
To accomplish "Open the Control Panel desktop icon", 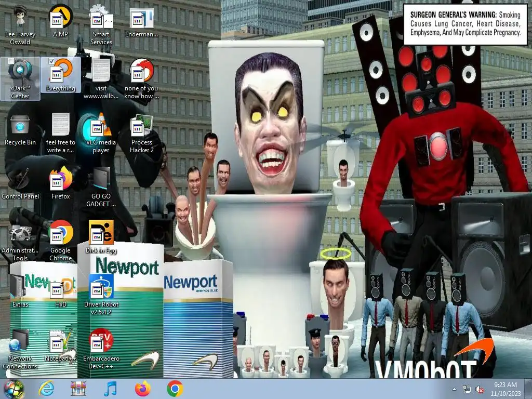I will [x=20, y=183].
